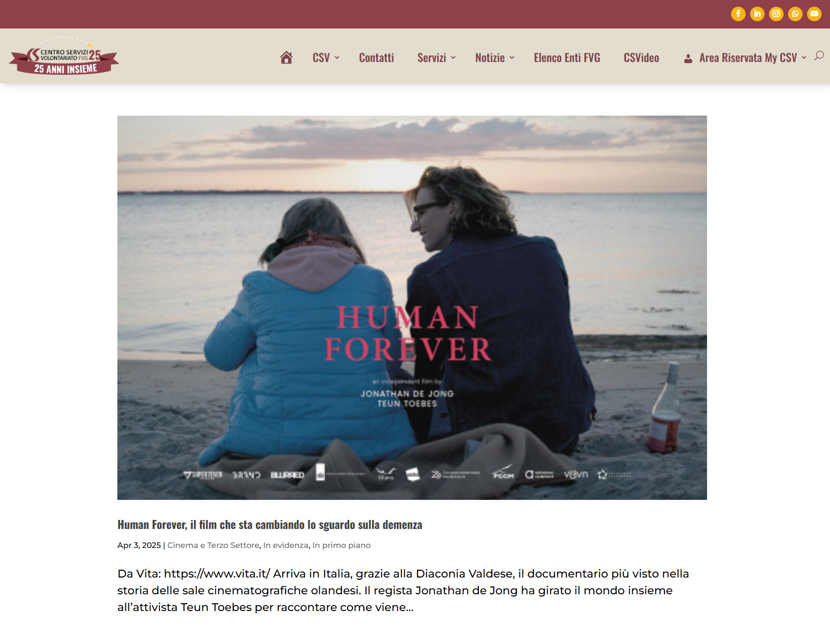Click the Human Forever poster image
Image resolution: width=830 pixels, height=644 pixels.
(x=412, y=308)
